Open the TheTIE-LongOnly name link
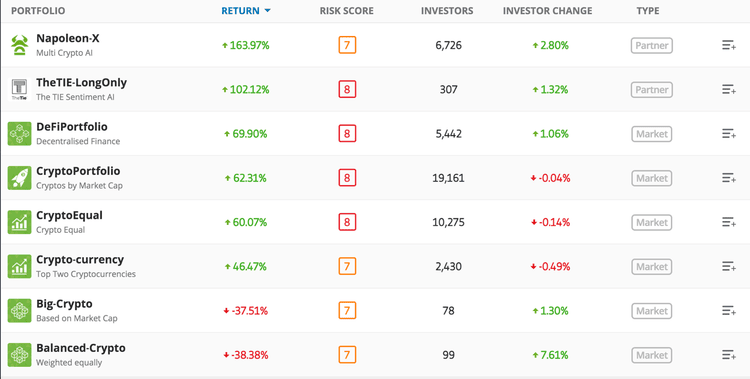Screen dimensions: 750x379 coord(82,82)
